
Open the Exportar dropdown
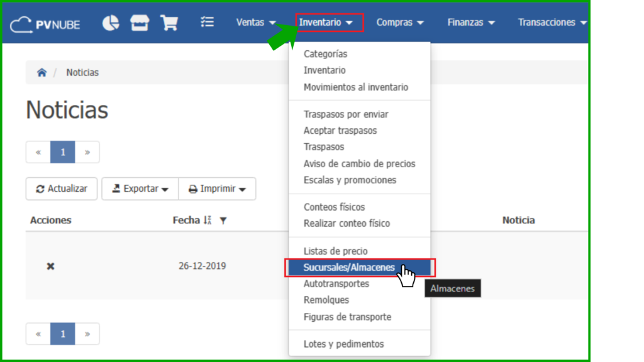(x=140, y=189)
